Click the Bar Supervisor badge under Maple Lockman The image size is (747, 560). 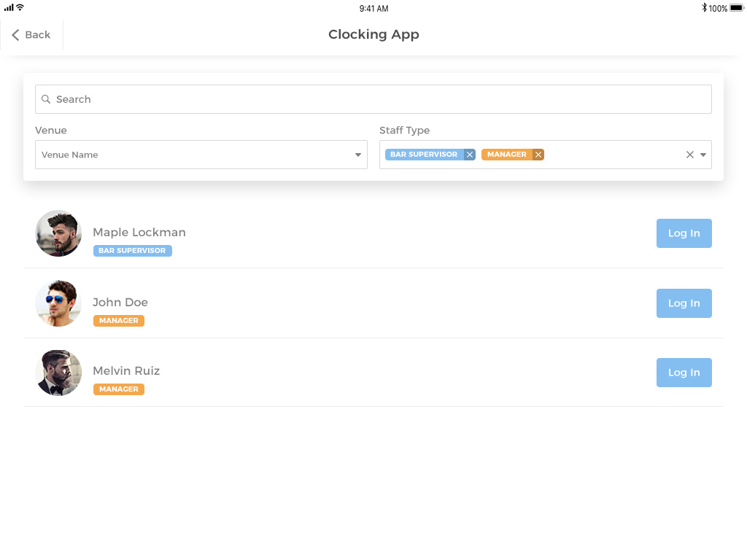(x=132, y=251)
